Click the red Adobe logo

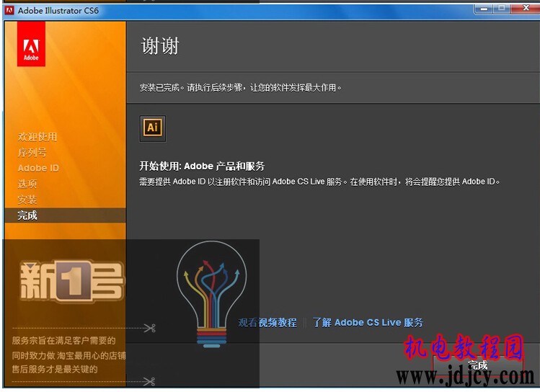31,44
